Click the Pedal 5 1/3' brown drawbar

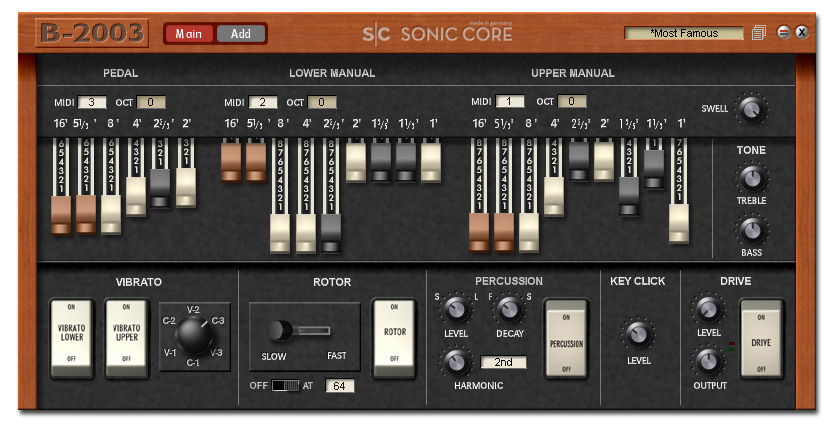click(x=86, y=214)
